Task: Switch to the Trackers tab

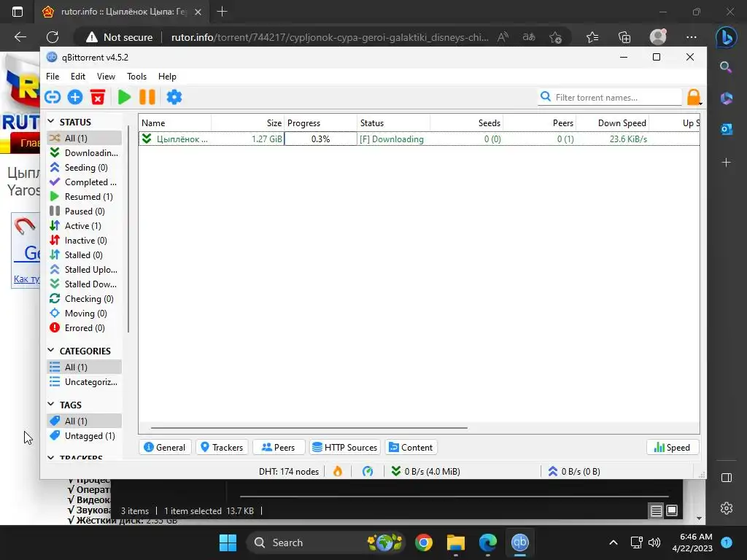Action: (222, 447)
